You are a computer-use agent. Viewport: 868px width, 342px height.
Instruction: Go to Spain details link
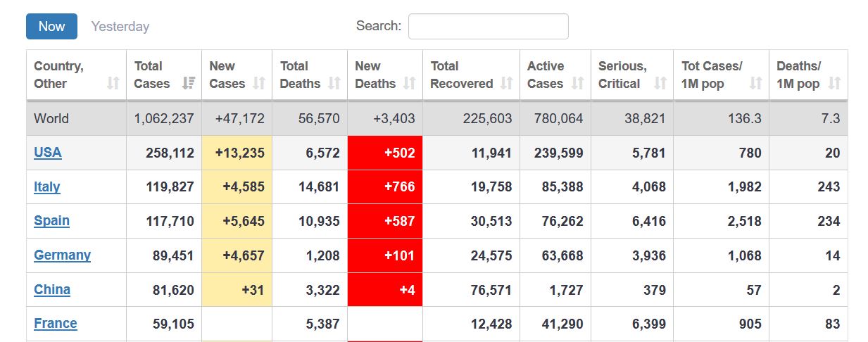(51, 221)
